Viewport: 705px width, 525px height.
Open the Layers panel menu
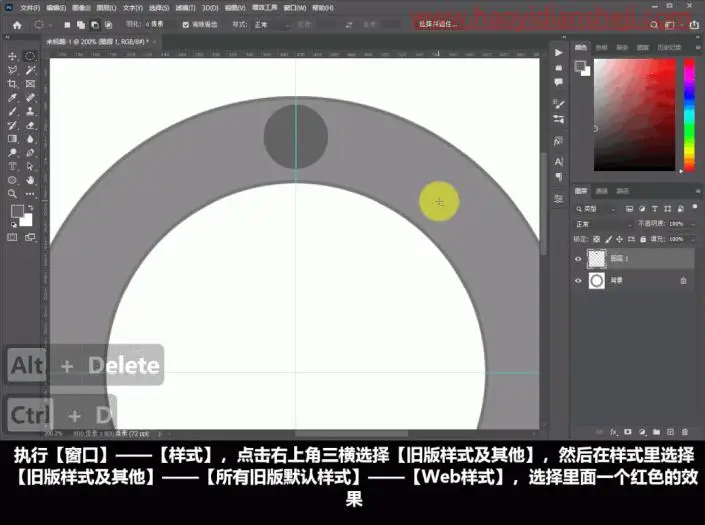pos(698,191)
